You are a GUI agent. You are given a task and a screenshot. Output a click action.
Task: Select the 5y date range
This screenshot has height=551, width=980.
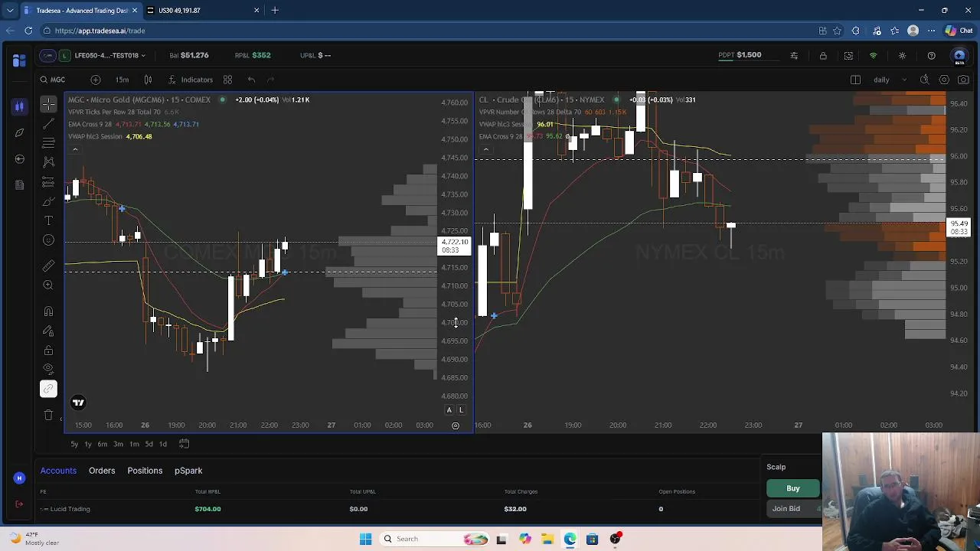pos(74,444)
